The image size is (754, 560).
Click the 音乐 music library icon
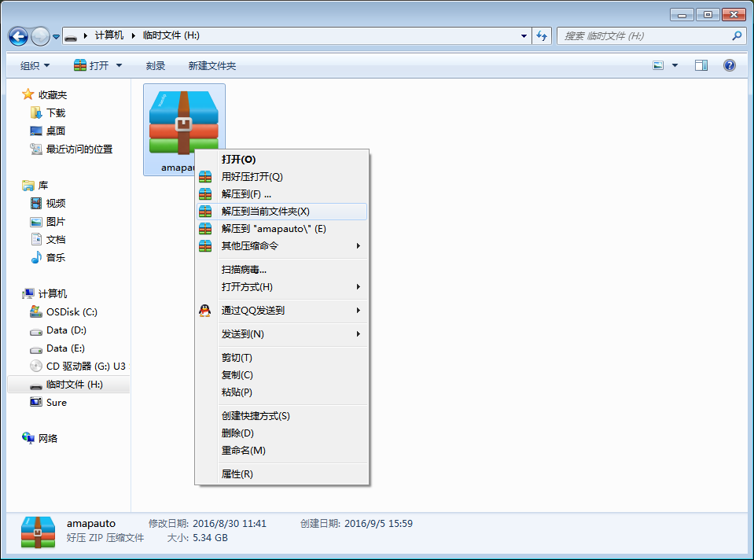coord(36,258)
